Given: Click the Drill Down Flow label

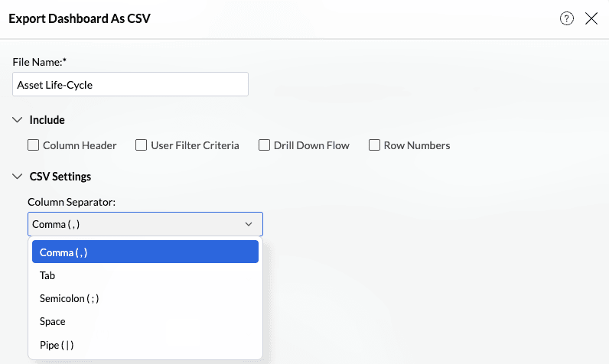Looking at the screenshot, I should [311, 145].
